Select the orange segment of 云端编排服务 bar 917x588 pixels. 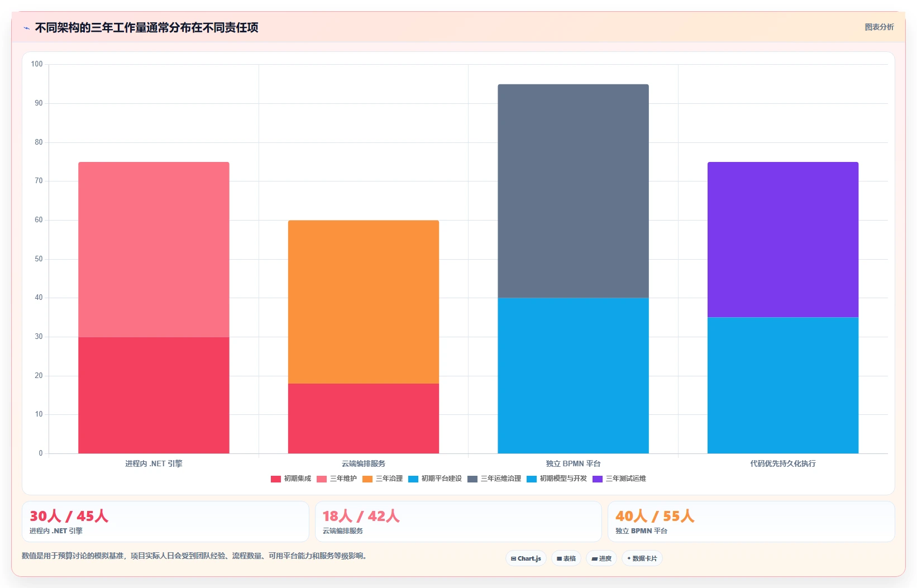point(364,302)
